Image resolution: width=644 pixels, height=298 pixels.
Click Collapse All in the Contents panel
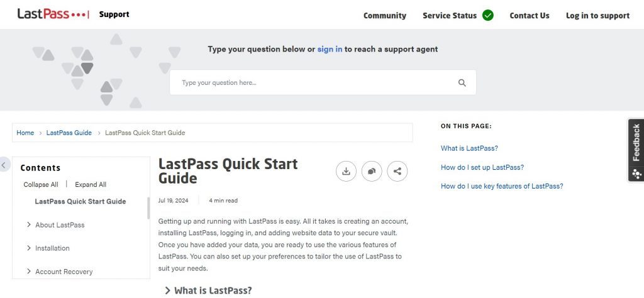coord(41,185)
